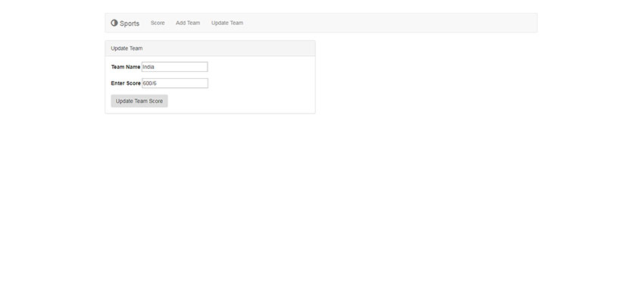Focus the Team Name field containing India
Viewport: 644px width, 303px height.
click(x=174, y=67)
